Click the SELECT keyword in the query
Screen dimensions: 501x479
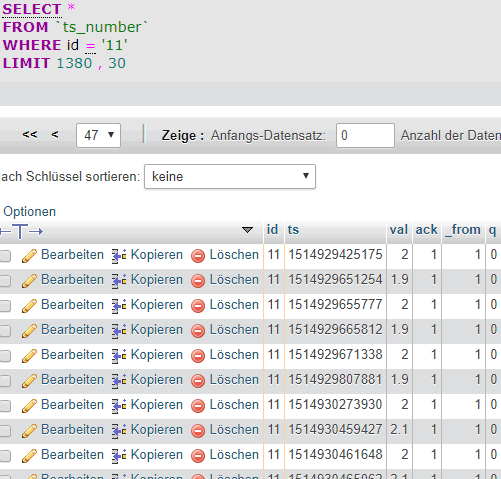[x=32, y=9]
